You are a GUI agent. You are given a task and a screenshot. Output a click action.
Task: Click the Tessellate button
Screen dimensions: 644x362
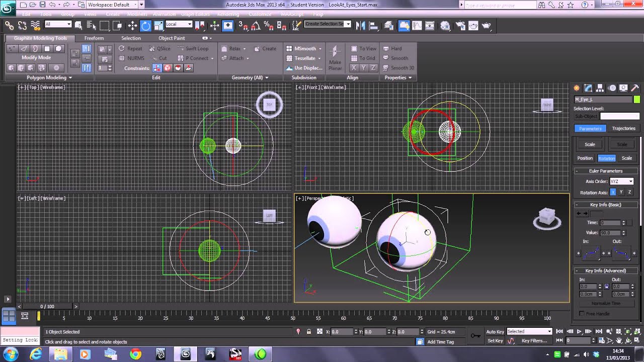pyautogui.click(x=304, y=58)
